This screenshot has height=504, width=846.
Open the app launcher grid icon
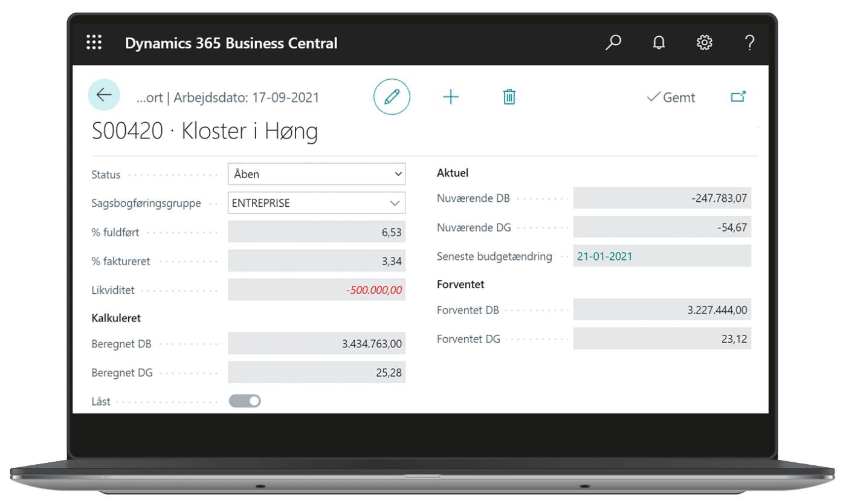(94, 43)
